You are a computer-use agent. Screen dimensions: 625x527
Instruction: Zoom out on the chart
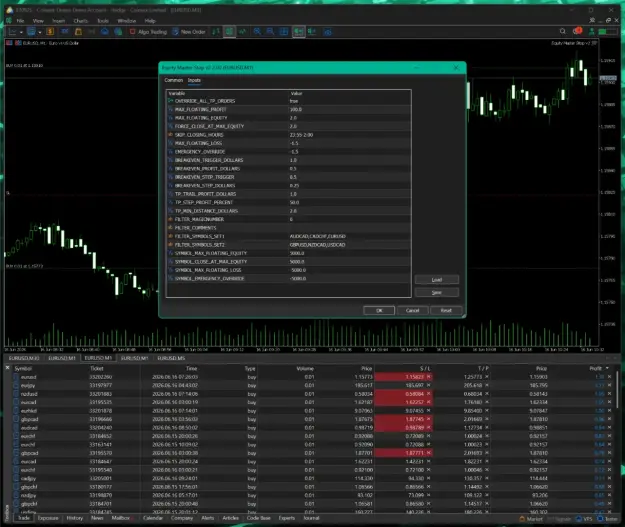[270, 31]
